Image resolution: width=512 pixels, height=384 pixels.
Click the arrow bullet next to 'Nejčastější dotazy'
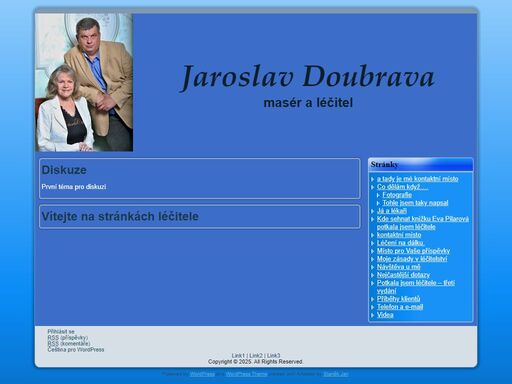tap(373, 275)
